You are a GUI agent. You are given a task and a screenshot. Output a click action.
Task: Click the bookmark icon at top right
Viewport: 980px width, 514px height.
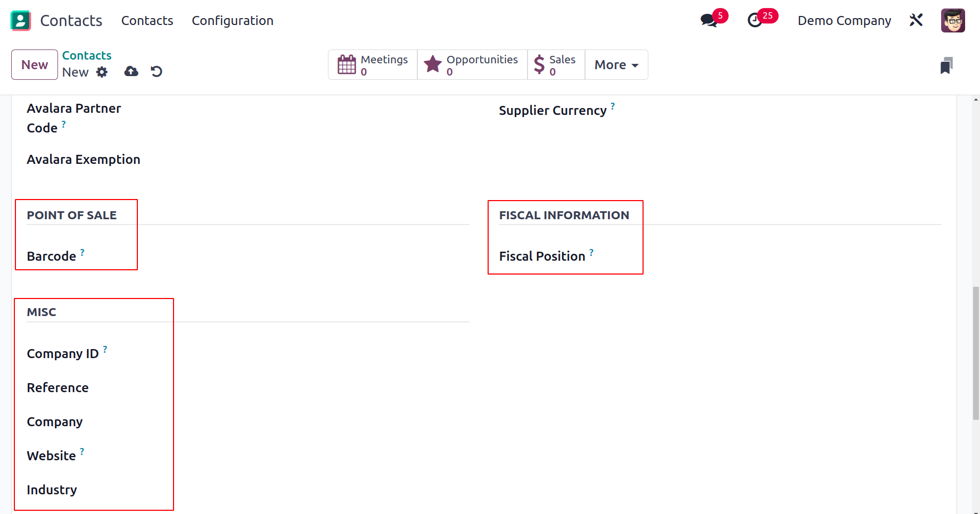pyautogui.click(x=946, y=65)
